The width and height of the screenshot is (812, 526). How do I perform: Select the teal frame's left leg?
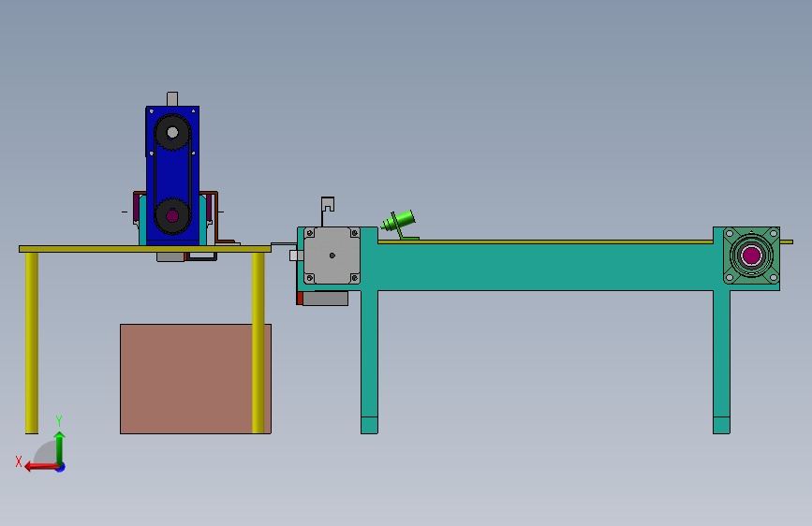point(369,362)
